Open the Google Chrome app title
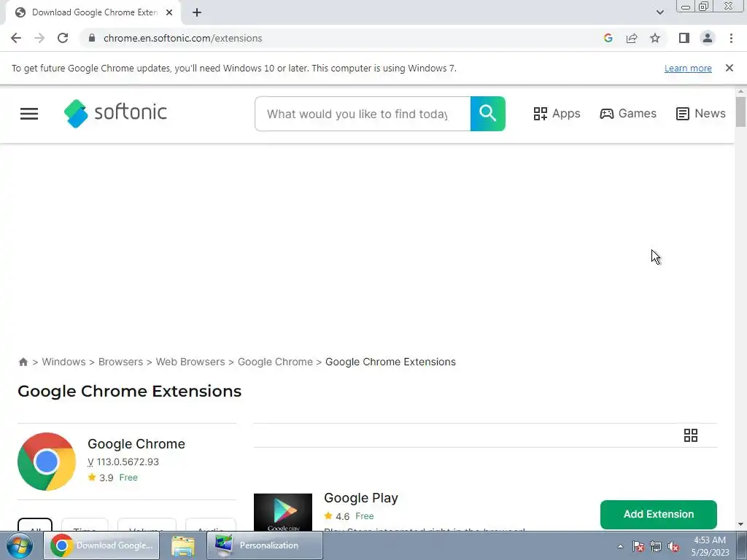The image size is (747, 560). pyautogui.click(x=136, y=444)
